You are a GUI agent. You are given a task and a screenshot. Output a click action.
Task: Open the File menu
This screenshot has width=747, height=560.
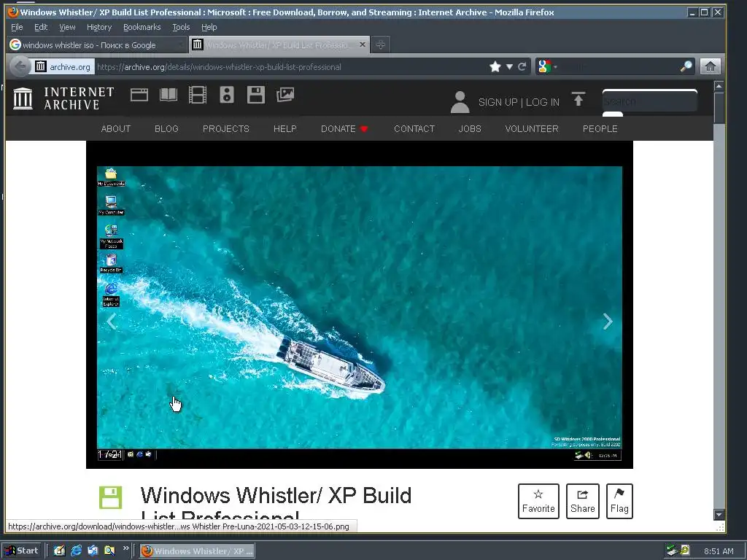(x=17, y=27)
